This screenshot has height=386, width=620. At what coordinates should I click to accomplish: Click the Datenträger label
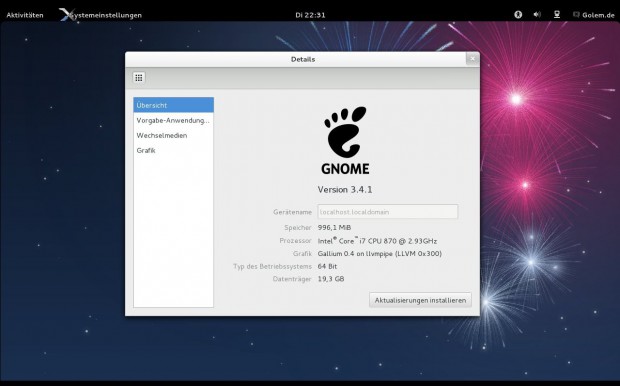click(292, 279)
